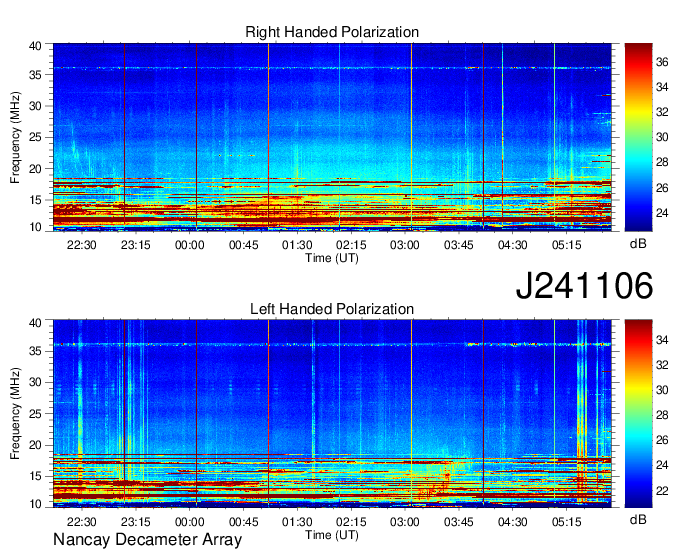Click the "22:30" time tick of Right Handed plot
The height and width of the screenshot is (552, 680).
tap(82, 245)
